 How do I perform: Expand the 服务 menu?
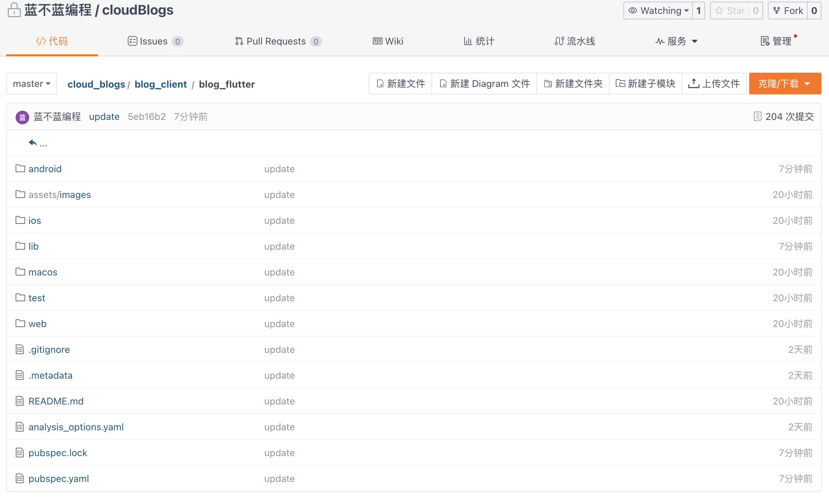(676, 41)
